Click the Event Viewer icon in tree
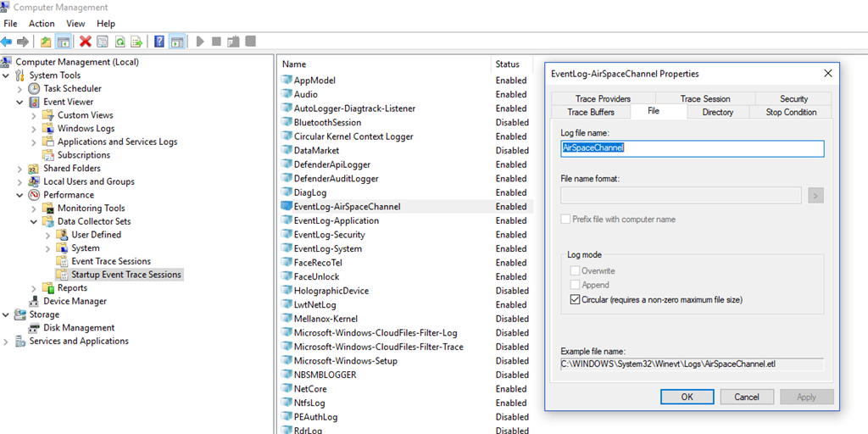 click(x=34, y=102)
